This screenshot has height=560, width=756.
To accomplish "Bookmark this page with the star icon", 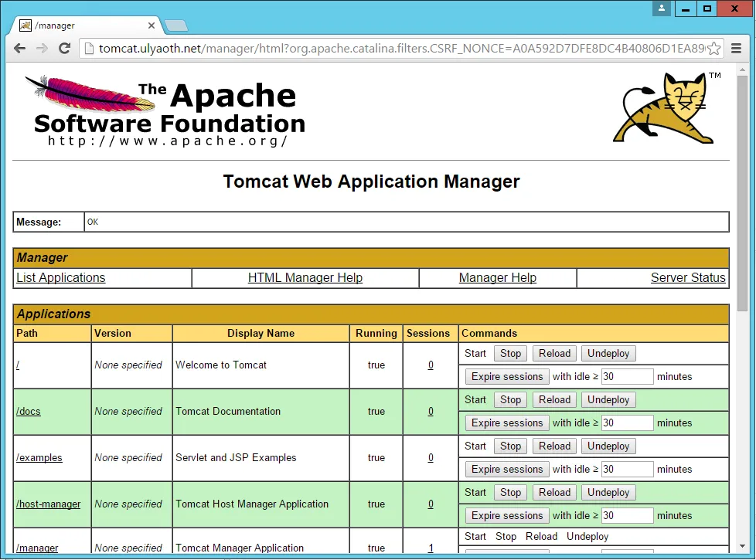I will click(713, 49).
